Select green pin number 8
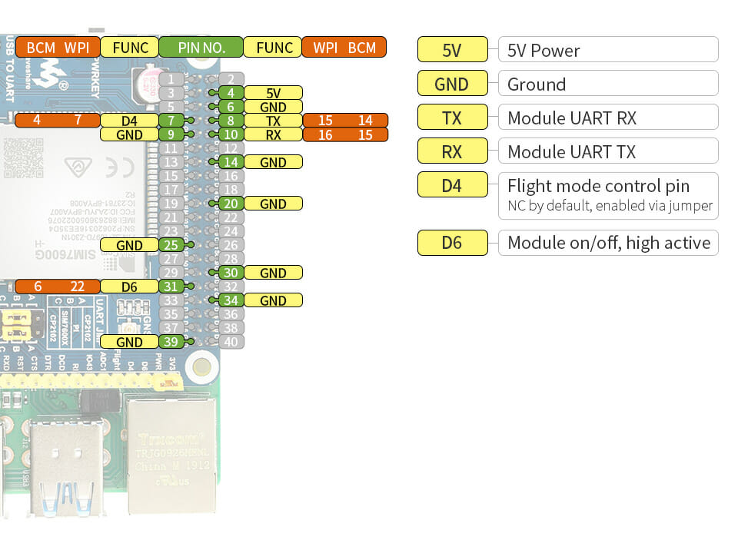738x560 pixels. click(231, 121)
